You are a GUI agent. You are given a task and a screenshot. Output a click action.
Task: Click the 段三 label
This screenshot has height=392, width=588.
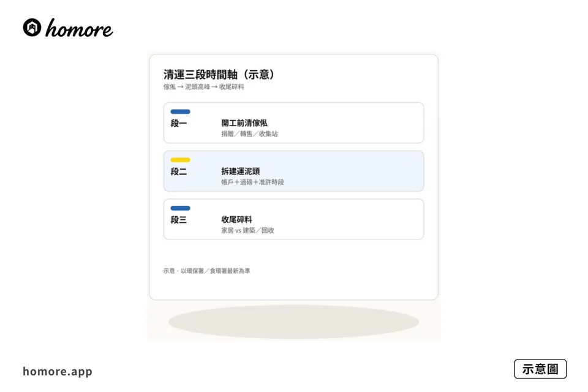click(x=178, y=220)
